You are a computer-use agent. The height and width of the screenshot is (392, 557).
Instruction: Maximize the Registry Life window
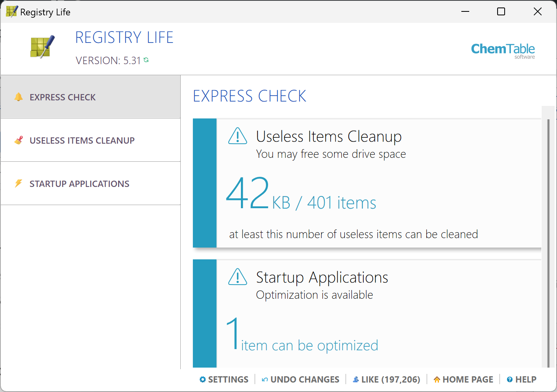[x=501, y=12]
